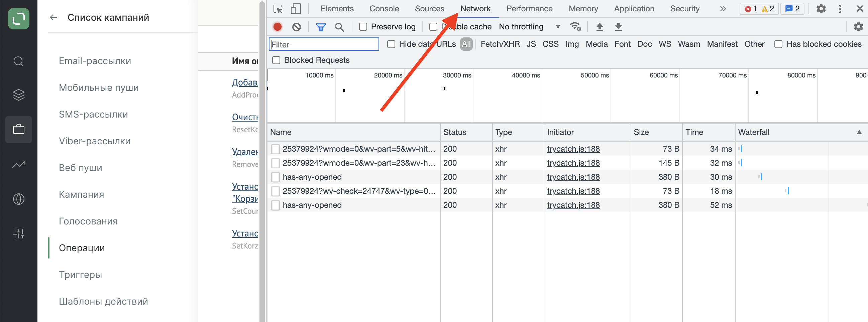
Task: Tick the checkbox of the wv-part=23 request
Action: (x=275, y=163)
